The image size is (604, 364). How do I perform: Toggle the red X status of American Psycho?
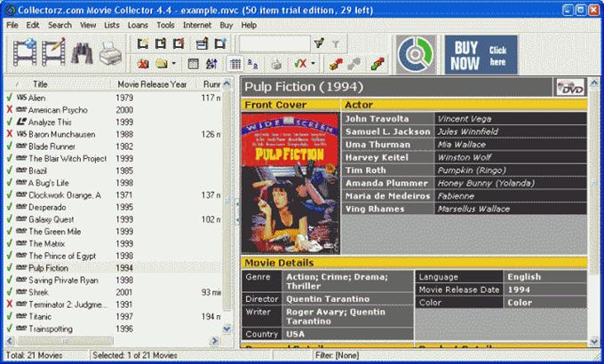9,110
